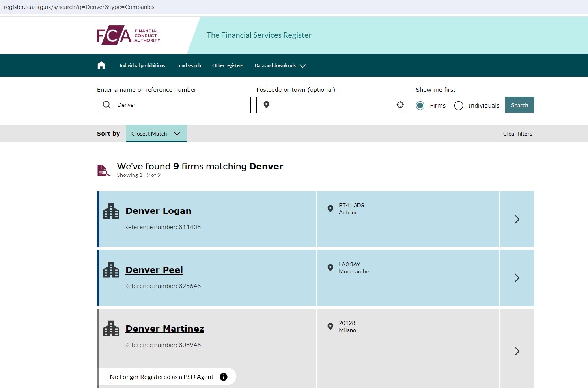Click the We've found 9 firms heading
This screenshot has height=388, width=588.
pos(200,166)
